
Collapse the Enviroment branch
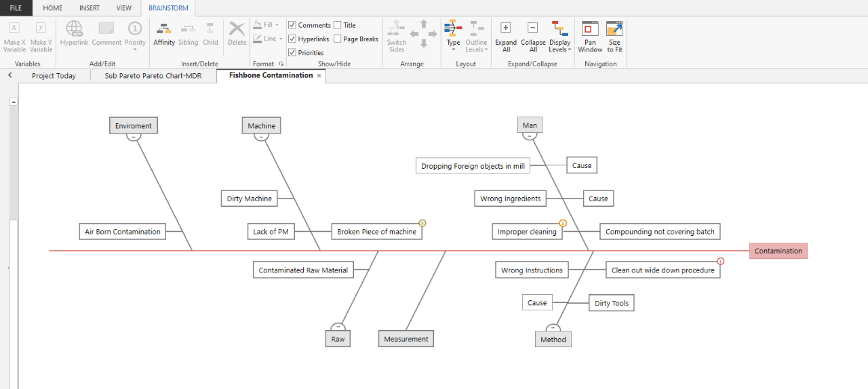tap(134, 137)
